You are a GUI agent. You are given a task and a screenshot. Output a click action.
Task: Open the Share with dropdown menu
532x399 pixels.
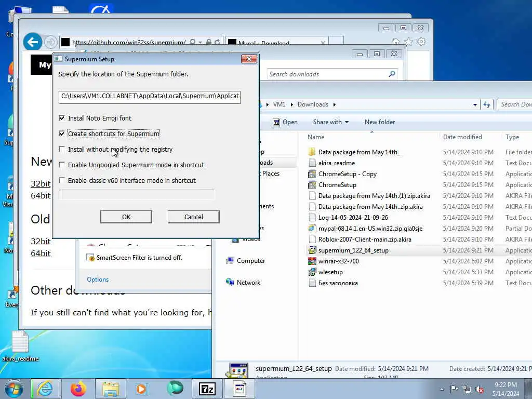pos(331,122)
